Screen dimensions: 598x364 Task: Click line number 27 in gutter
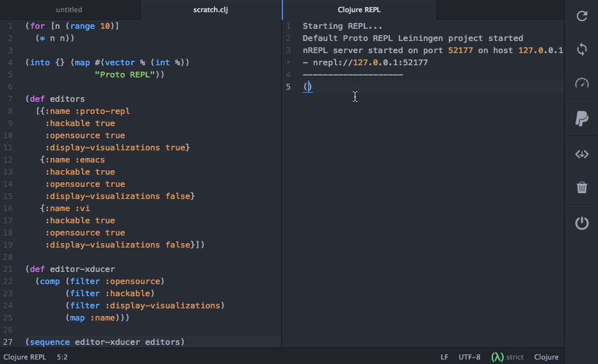click(8, 342)
